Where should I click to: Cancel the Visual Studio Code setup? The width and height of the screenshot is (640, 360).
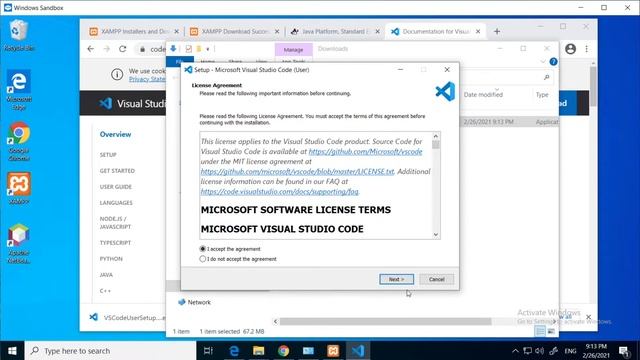pos(436,279)
